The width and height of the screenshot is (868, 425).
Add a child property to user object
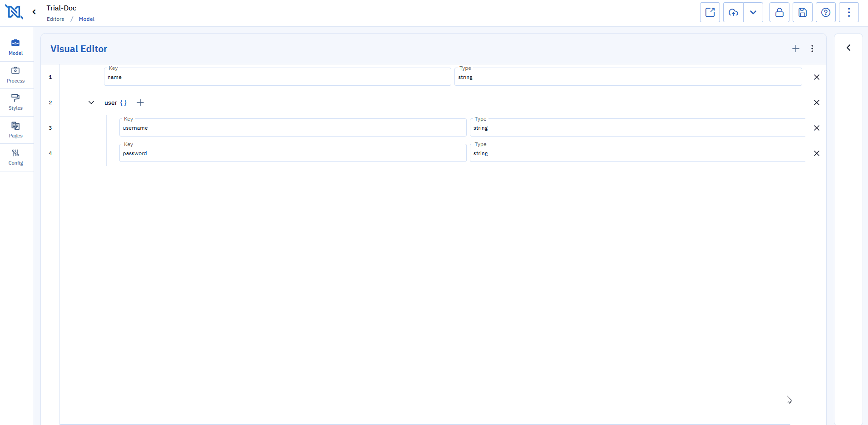[x=140, y=103]
